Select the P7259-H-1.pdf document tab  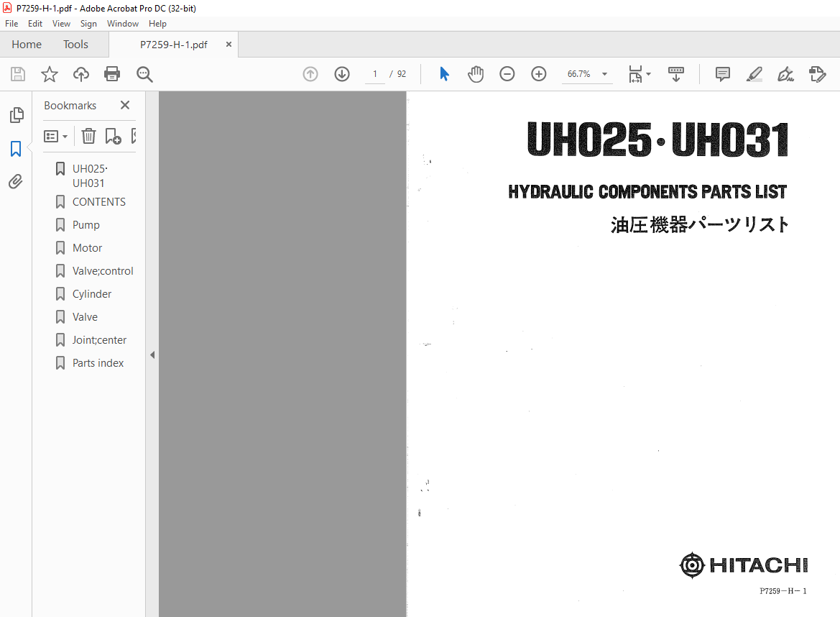(x=174, y=45)
